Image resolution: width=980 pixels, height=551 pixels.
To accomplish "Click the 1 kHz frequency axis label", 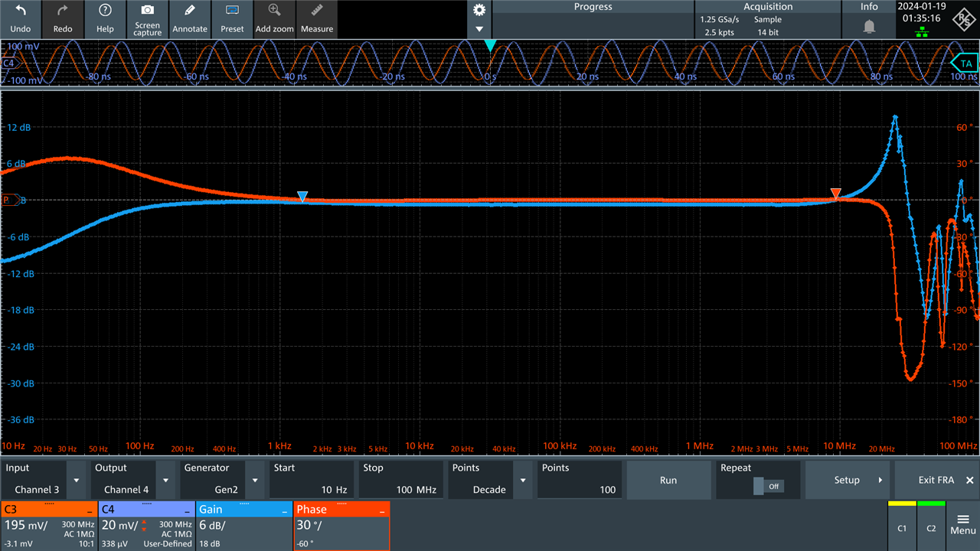I will click(279, 445).
